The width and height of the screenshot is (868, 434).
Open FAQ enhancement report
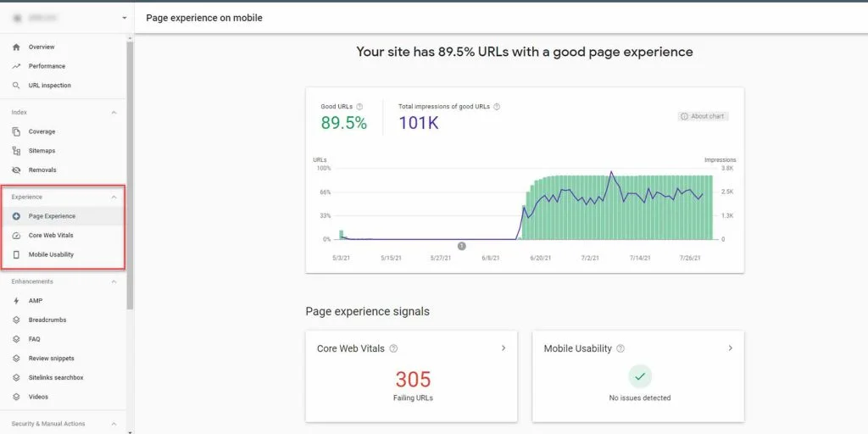pyautogui.click(x=63, y=339)
